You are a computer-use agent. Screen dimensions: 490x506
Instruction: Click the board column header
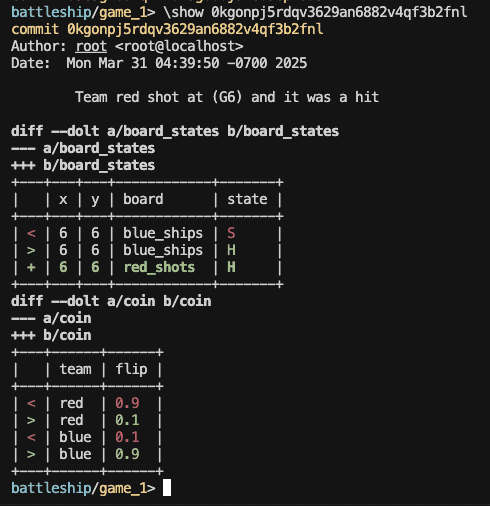(143, 199)
